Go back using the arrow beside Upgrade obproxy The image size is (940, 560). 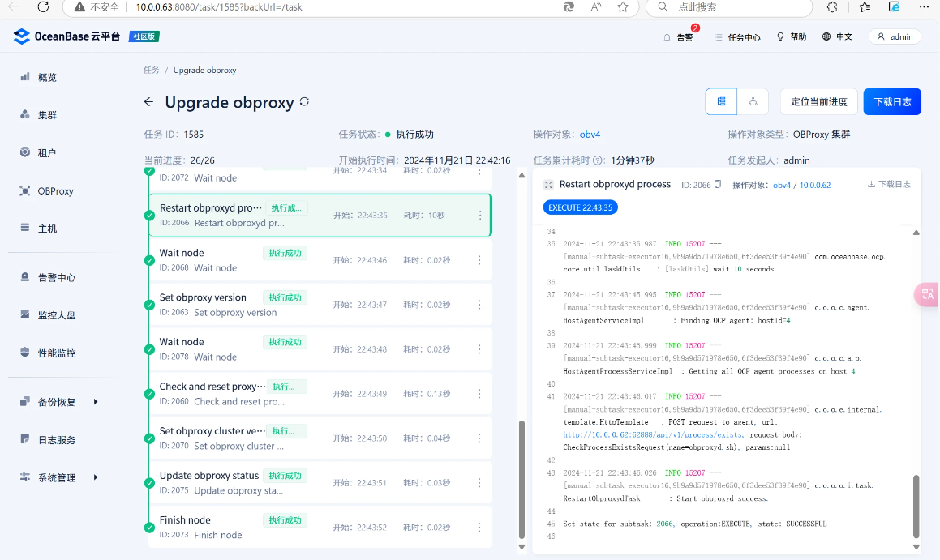148,102
